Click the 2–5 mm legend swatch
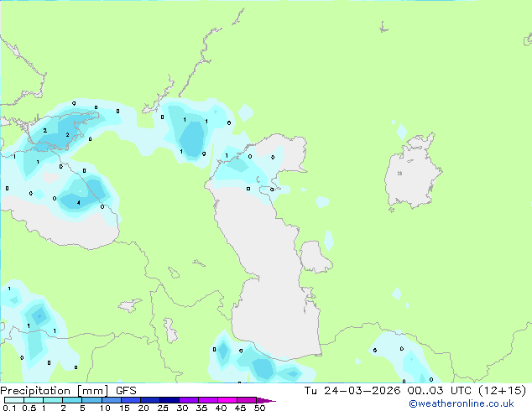532x411 pixels. 72,400
